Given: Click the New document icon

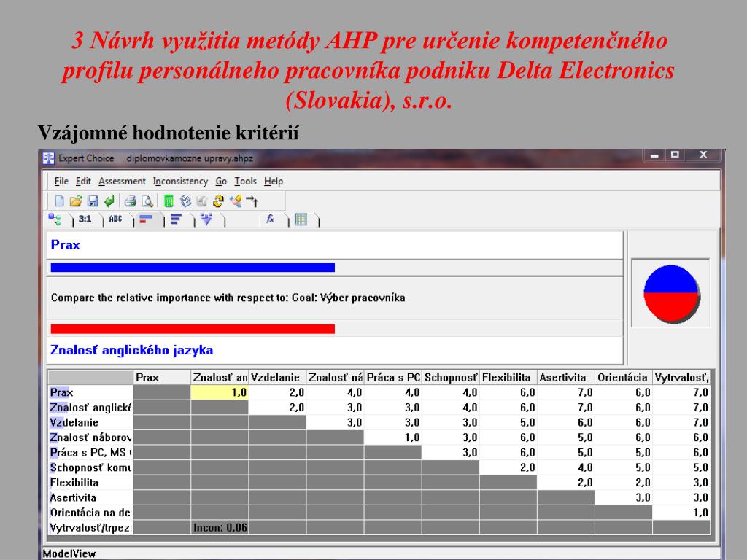Looking at the screenshot, I should click(59, 201).
